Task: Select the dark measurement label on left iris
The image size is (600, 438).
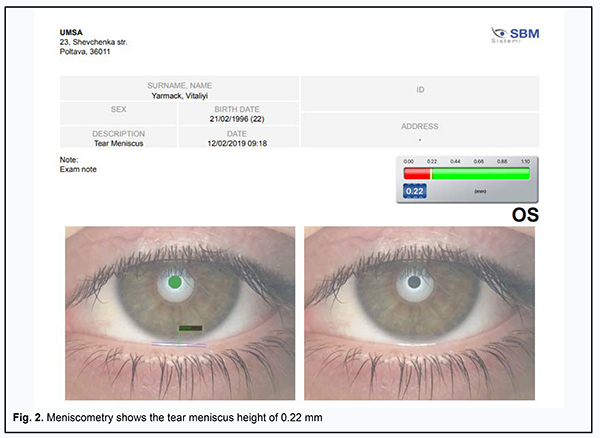Action: click(x=189, y=327)
